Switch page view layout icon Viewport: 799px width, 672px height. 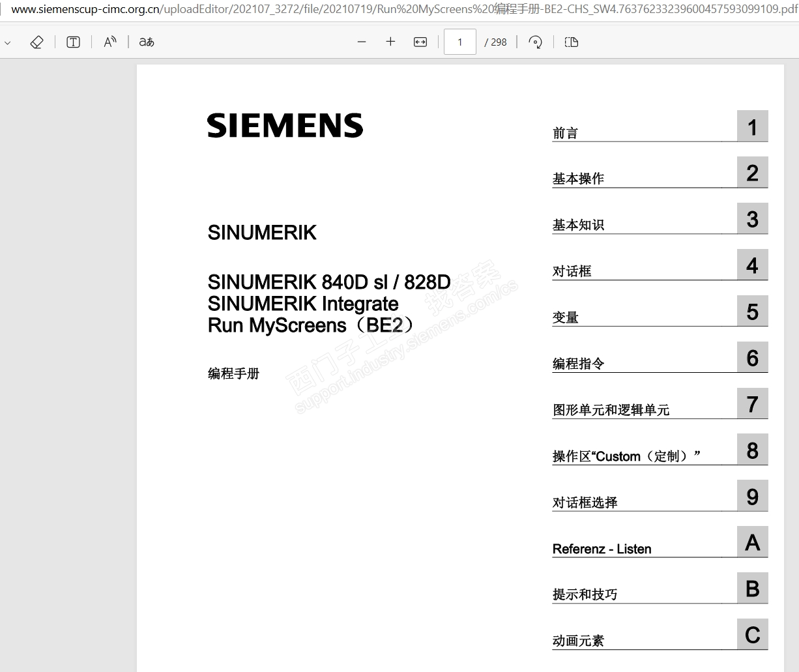pos(572,42)
